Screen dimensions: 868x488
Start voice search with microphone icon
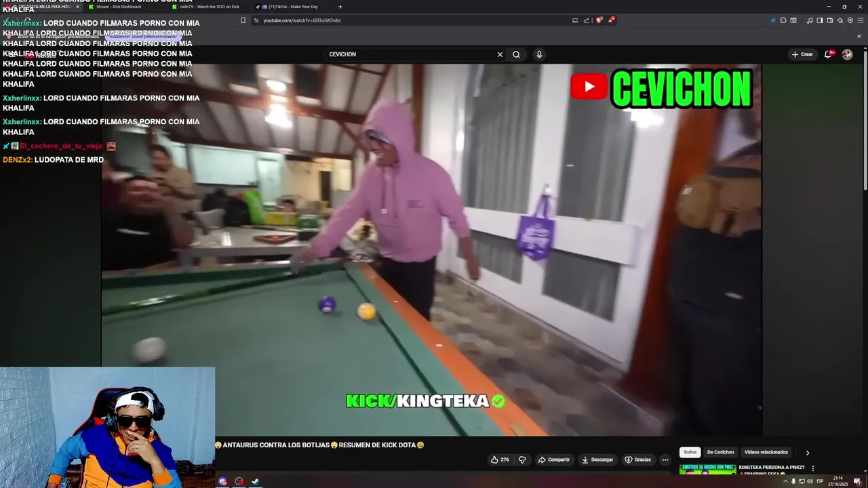click(539, 54)
